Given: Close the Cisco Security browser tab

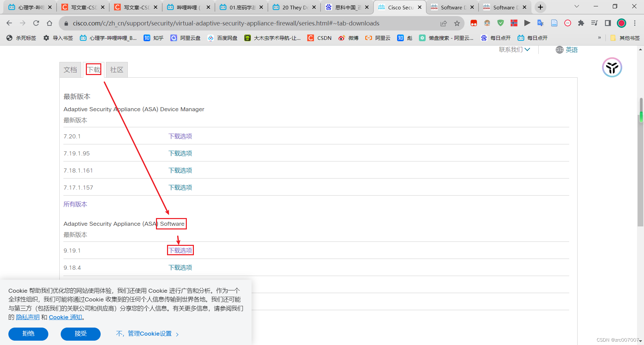Looking at the screenshot, I should pos(420,7).
